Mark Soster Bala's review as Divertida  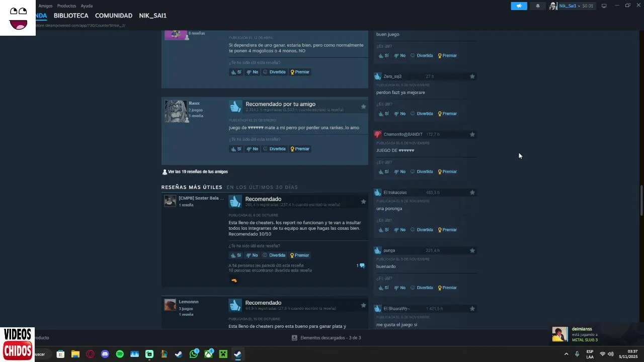click(x=274, y=255)
